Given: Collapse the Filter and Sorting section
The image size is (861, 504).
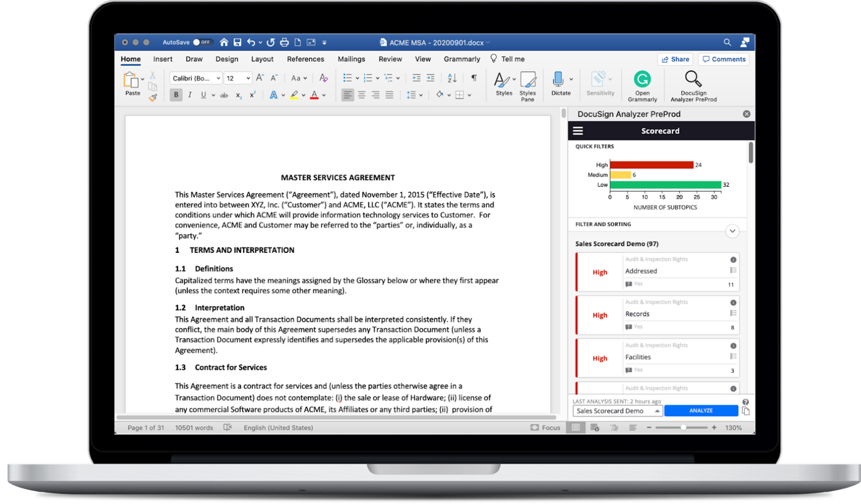Looking at the screenshot, I should (732, 231).
